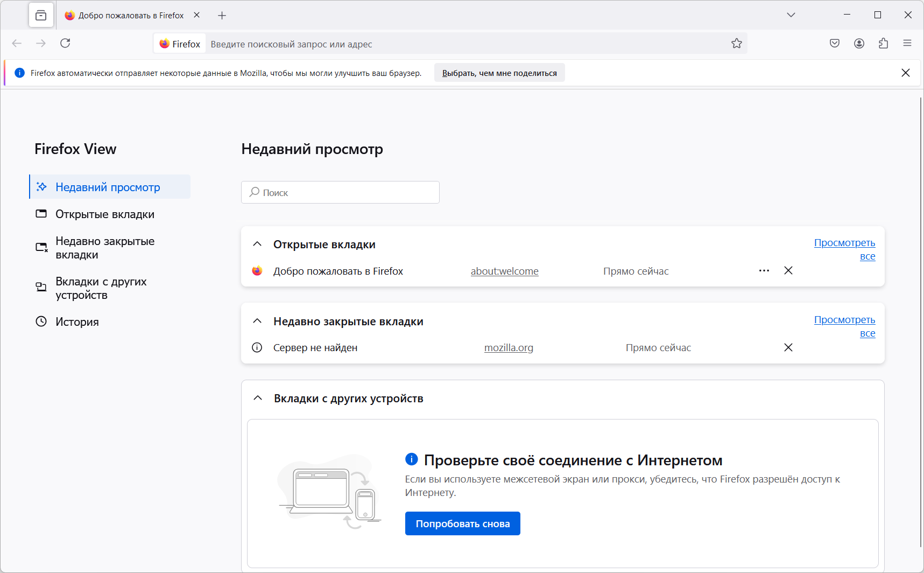The width and height of the screenshot is (924, 573).
Task: Select 'История' in sidebar
Action: [x=110, y=322]
